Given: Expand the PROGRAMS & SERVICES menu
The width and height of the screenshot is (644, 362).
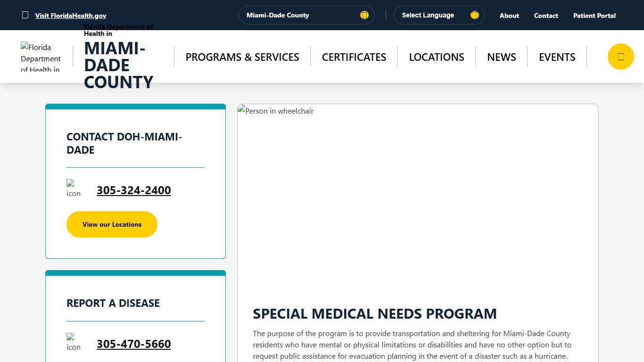Looking at the screenshot, I should pos(242,57).
